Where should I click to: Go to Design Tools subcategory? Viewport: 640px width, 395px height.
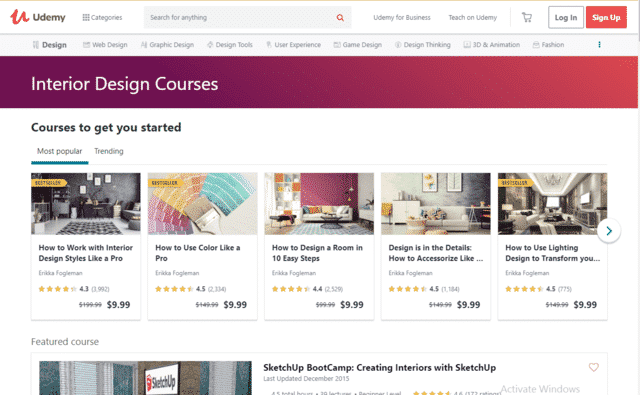pos(230,45)
